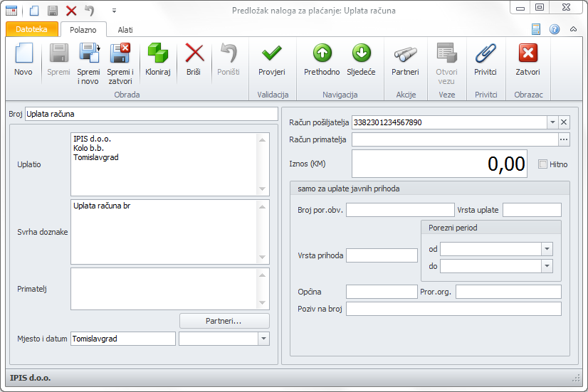This screenshot has width=588, height=392.
Task: Open the Porezni period od dropdown
Action: coord(547,249)
